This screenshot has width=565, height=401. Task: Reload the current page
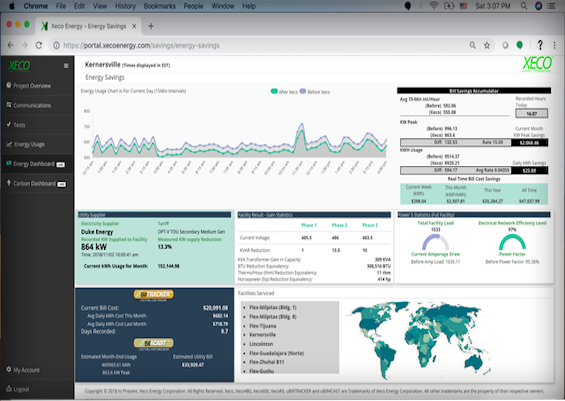tap(39, 45)
